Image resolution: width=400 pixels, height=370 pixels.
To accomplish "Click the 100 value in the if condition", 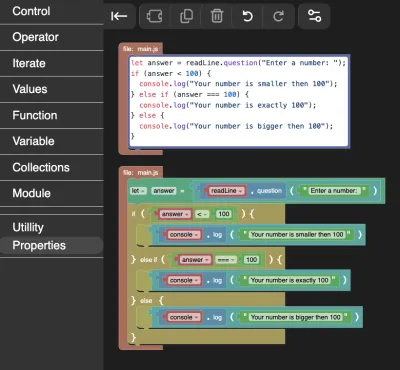I will pyautogui.click(x=224, y=214).
